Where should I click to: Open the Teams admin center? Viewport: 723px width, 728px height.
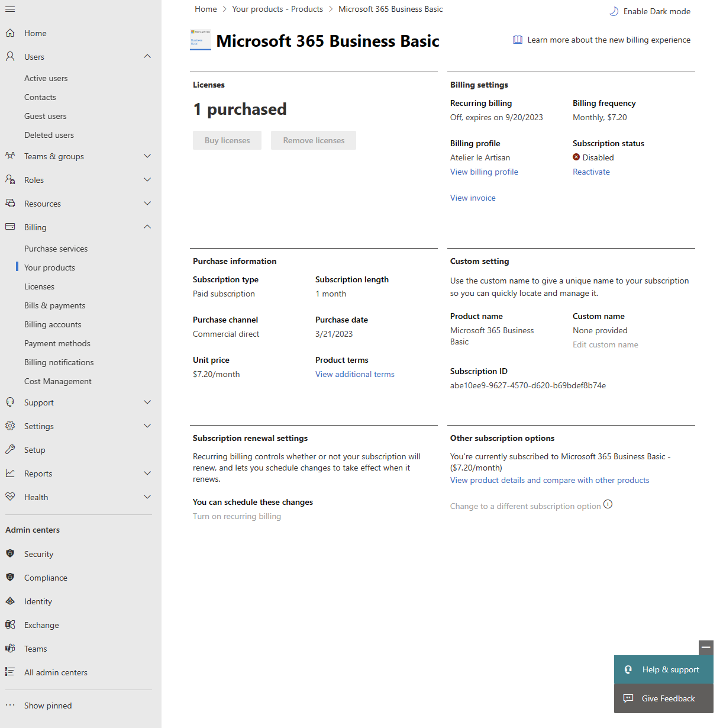click(35, 648)
